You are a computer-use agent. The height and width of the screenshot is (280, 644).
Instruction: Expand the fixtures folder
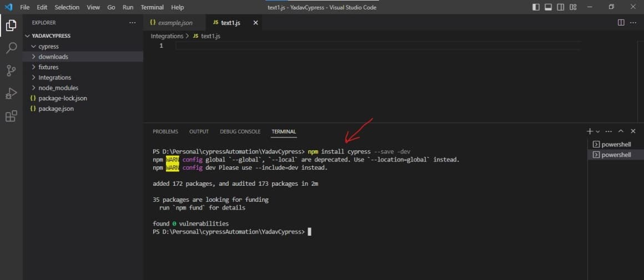[x=83, y=67]
